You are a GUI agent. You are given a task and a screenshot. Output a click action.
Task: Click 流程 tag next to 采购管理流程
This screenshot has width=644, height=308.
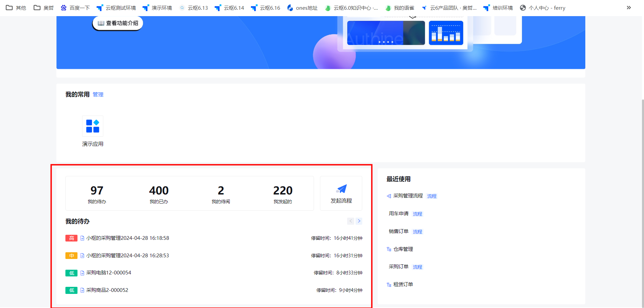[432, 196]
